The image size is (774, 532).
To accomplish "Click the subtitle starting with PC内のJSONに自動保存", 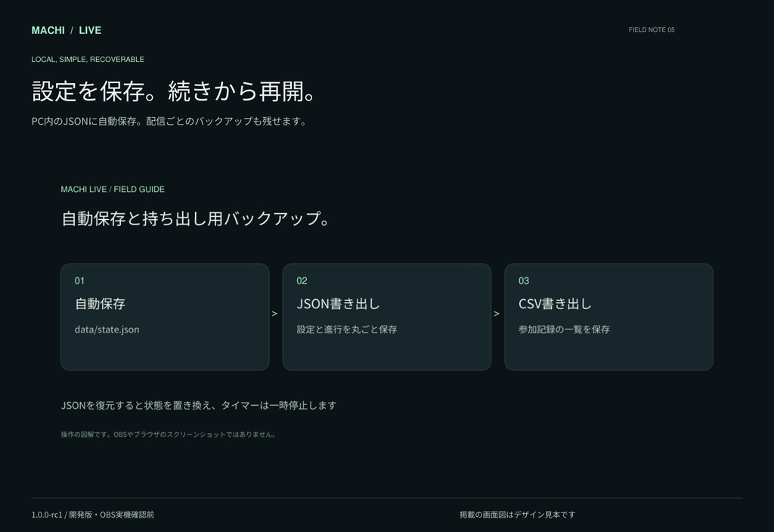I will tap(169, 121).
